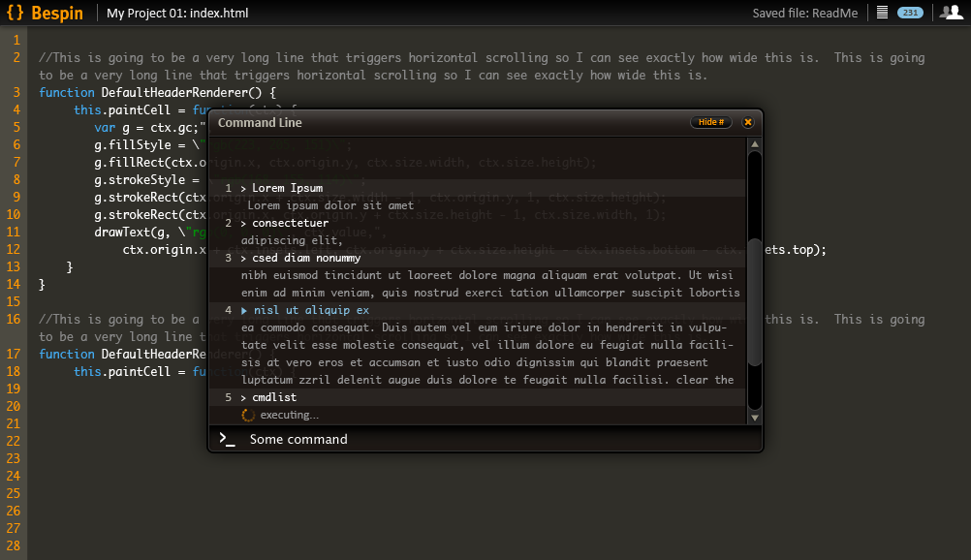Click the executing spinner icon
This screenshot has height=560, width=971.
click(248, 415)
